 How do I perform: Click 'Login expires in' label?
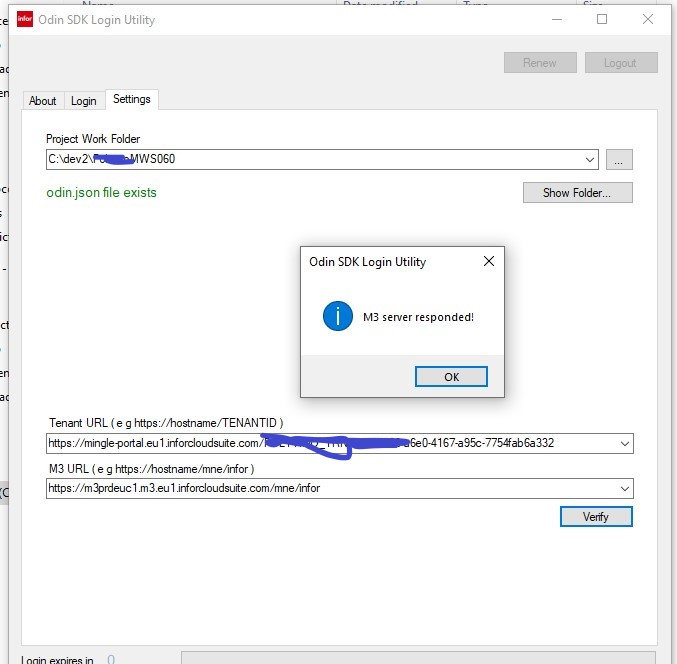point(57,659)
